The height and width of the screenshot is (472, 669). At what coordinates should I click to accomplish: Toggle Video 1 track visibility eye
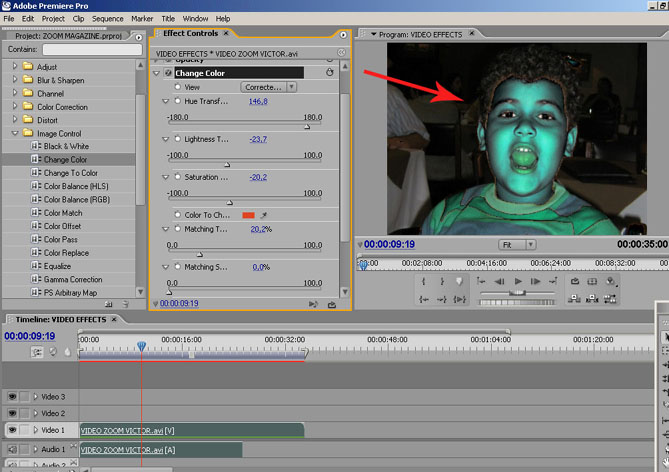[x=13, y=430]
